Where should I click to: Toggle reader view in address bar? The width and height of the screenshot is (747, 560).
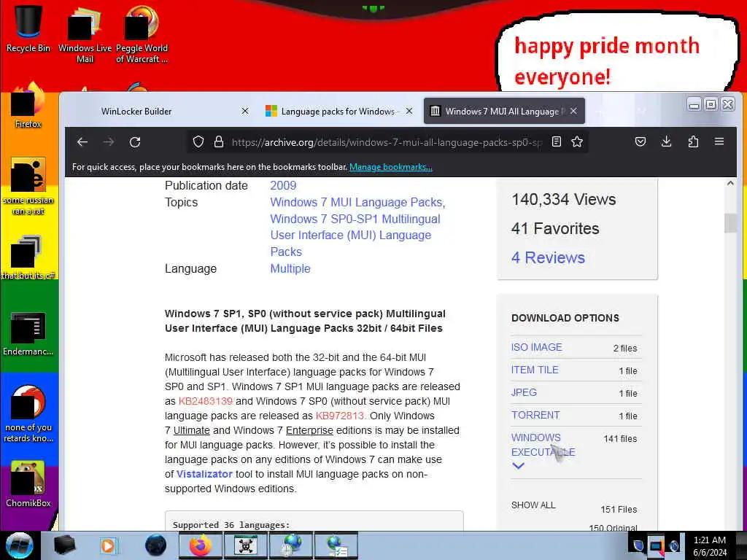556,142
